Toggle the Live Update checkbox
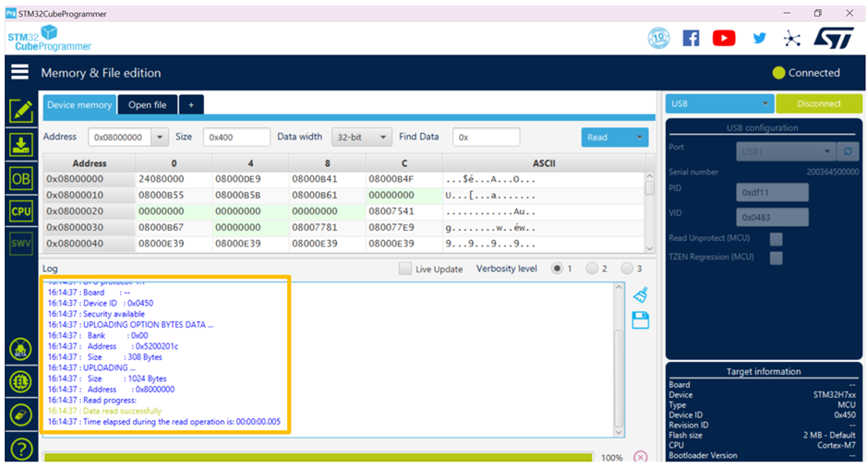The height and width of the screenshot is (468, 868). pos(405,269)
